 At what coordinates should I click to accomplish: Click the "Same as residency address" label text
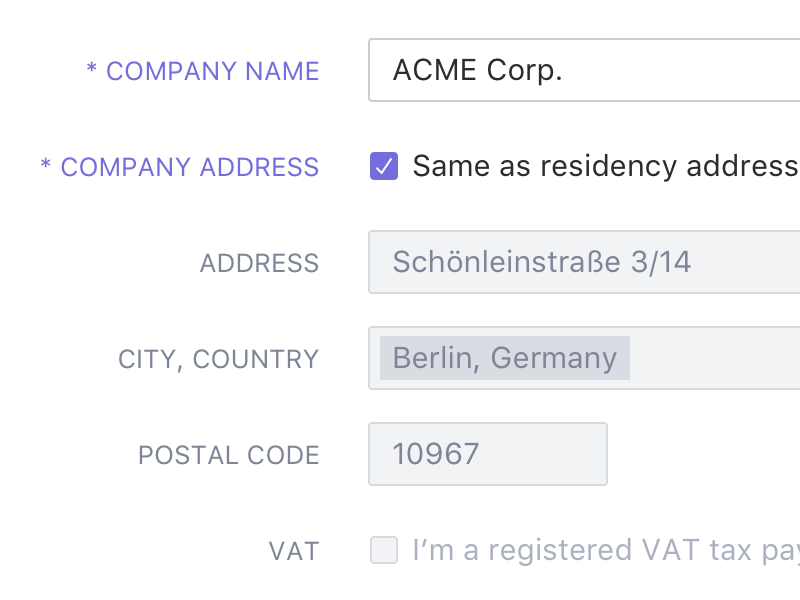pyautogui.click(x=604, y=166)
